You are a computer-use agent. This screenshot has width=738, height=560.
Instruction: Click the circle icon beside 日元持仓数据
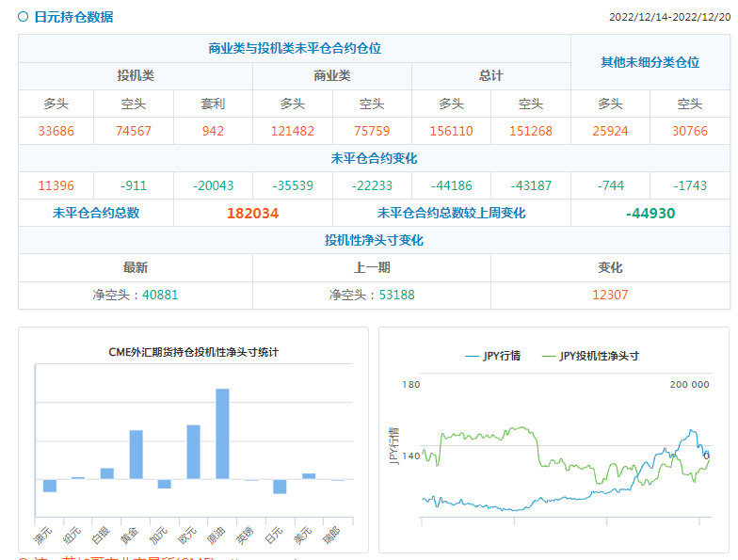tap(23, 17)
